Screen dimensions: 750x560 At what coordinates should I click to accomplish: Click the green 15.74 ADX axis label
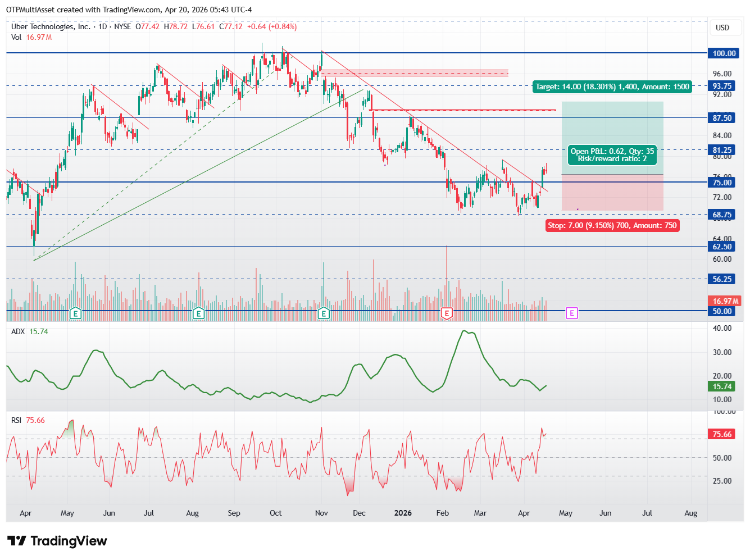click(x=722, y=386)
